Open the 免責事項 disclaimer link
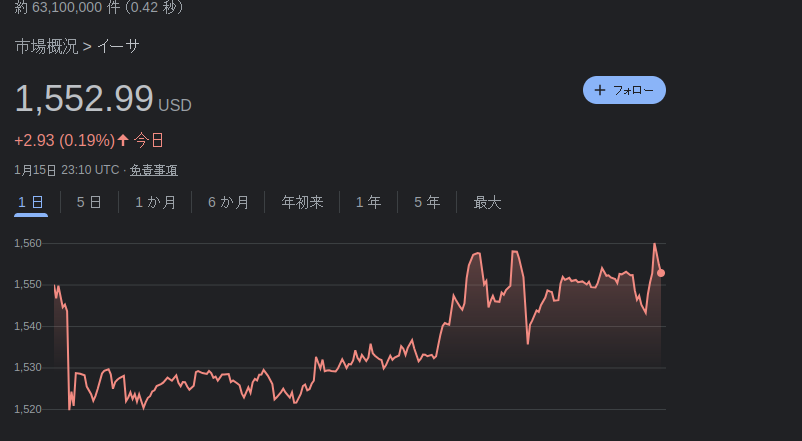 pyautogui.click(x=153, y=170)
